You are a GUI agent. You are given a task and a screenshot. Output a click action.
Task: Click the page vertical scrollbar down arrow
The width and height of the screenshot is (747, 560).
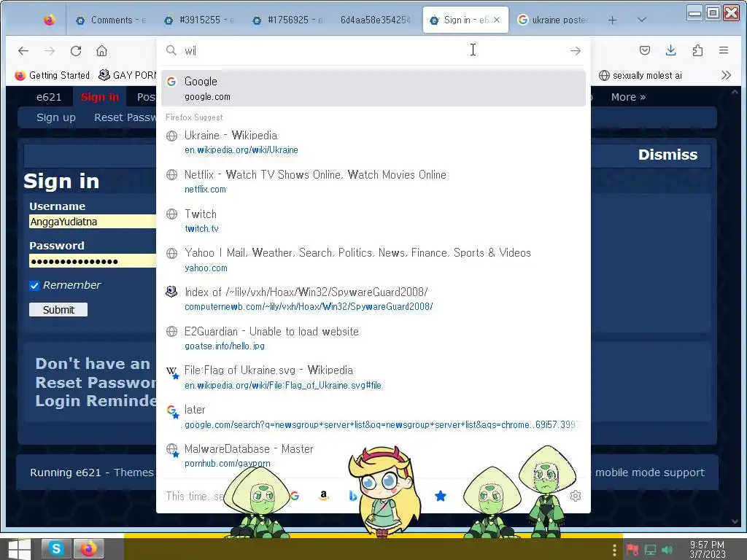pyautogui.click(x=735, y=521)
